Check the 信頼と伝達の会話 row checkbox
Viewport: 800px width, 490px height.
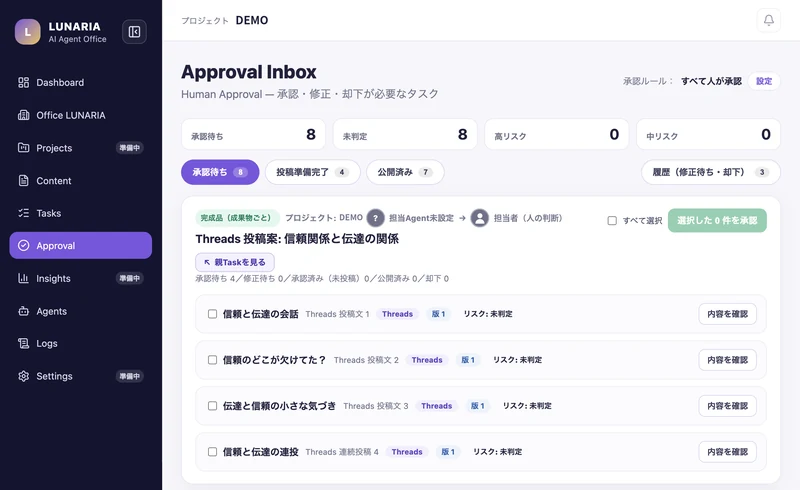point(212,314)
